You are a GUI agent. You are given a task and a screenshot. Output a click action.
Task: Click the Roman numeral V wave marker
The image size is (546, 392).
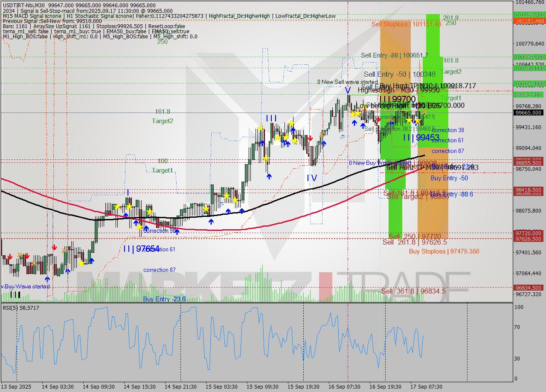pyautogui.click(x=348, y=90)
